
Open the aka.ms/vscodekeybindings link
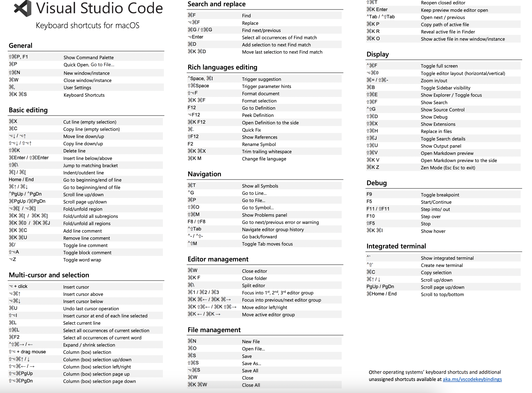(x=472, y=379)
